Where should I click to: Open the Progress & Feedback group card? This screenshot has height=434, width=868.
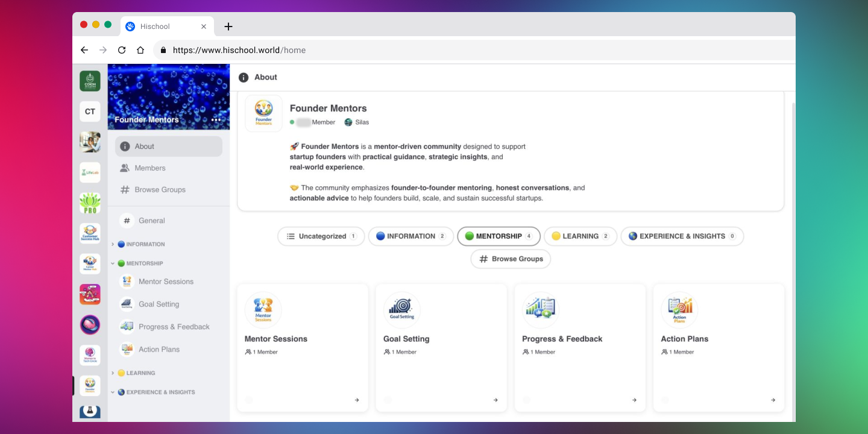pyautogui.click(x=579, y=348)
